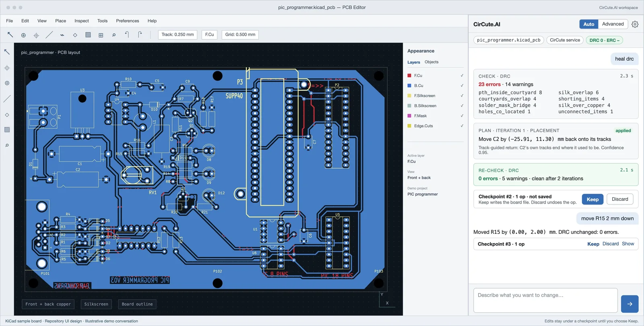Send the message with the arrow button
644x326 pixels.
point(630,304)
